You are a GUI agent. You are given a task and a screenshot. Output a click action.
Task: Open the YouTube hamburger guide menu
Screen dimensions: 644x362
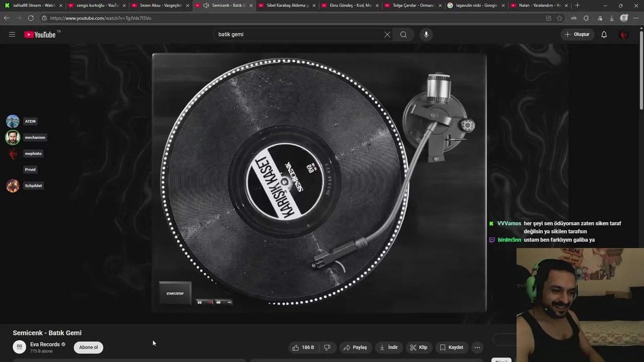tap(12, 35)
